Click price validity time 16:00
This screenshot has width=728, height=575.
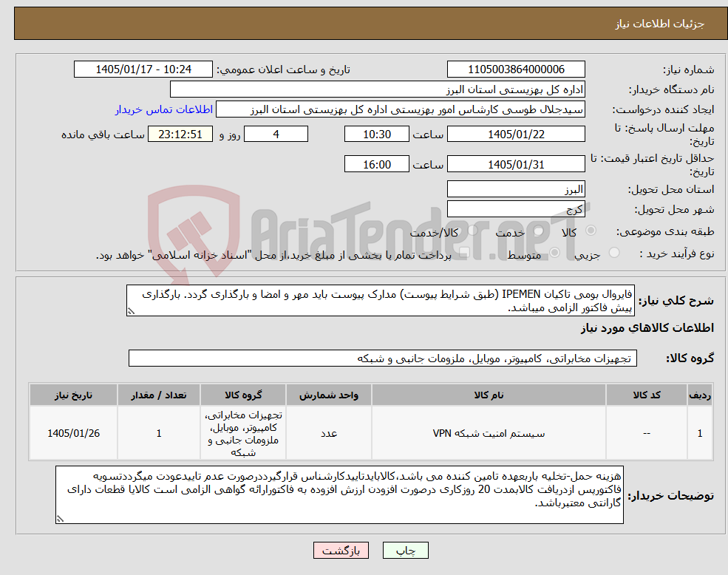[376, 164]
